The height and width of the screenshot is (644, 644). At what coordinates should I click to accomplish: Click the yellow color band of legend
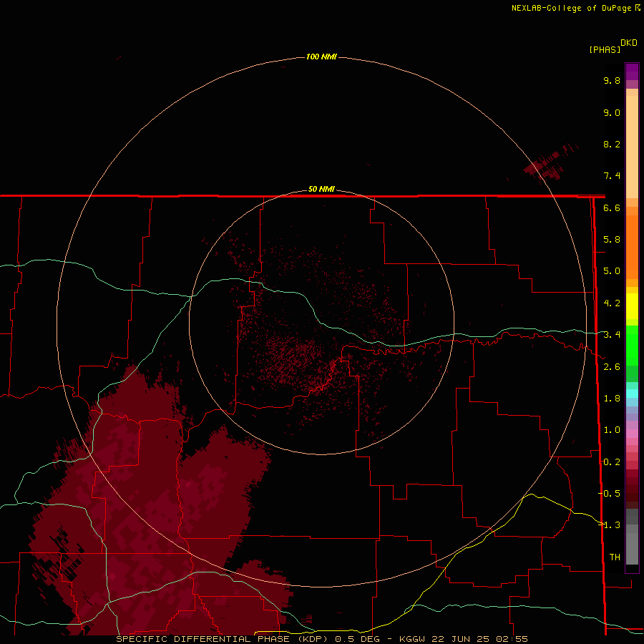pyautogui.click(x=632, y=306)
